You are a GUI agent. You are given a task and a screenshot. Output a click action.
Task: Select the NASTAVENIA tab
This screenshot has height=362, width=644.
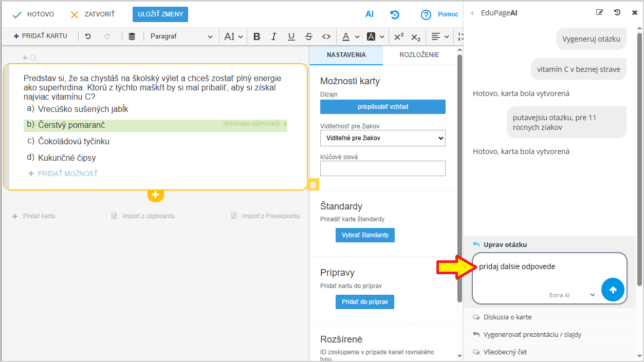click(346, 55)
